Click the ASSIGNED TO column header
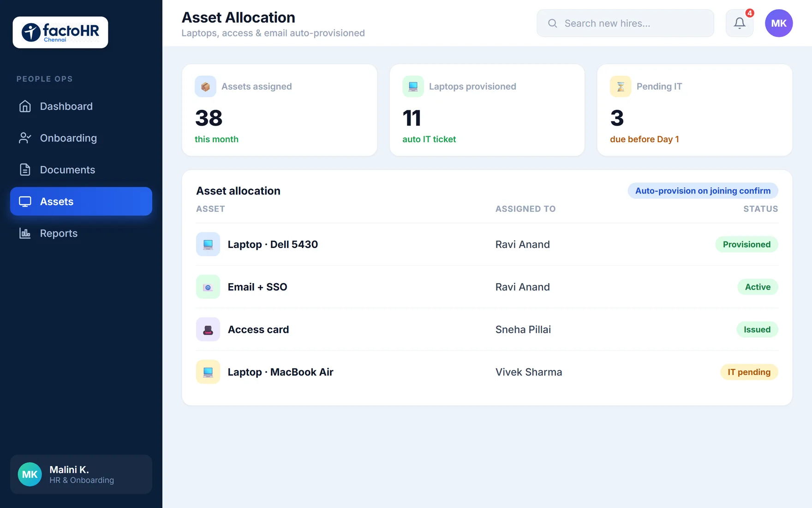Image resolution: width=812 pixels, height=508 pixels. coord(525,209)
